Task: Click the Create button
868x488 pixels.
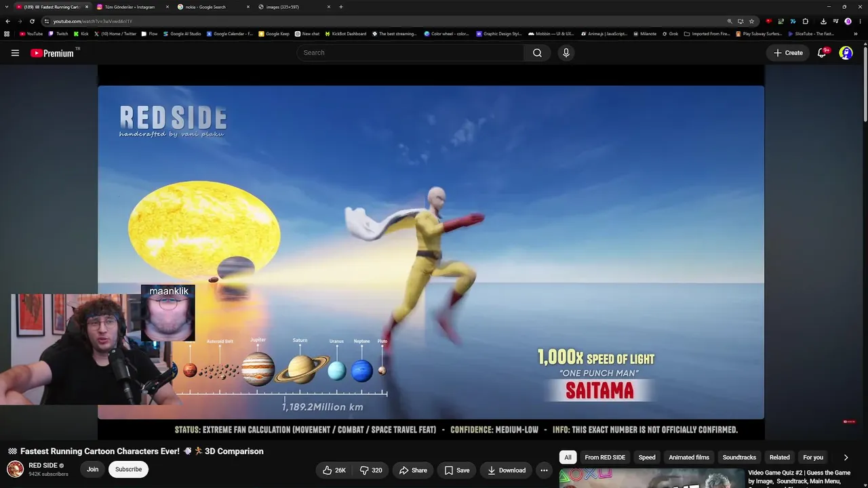Action: point(788,53)
